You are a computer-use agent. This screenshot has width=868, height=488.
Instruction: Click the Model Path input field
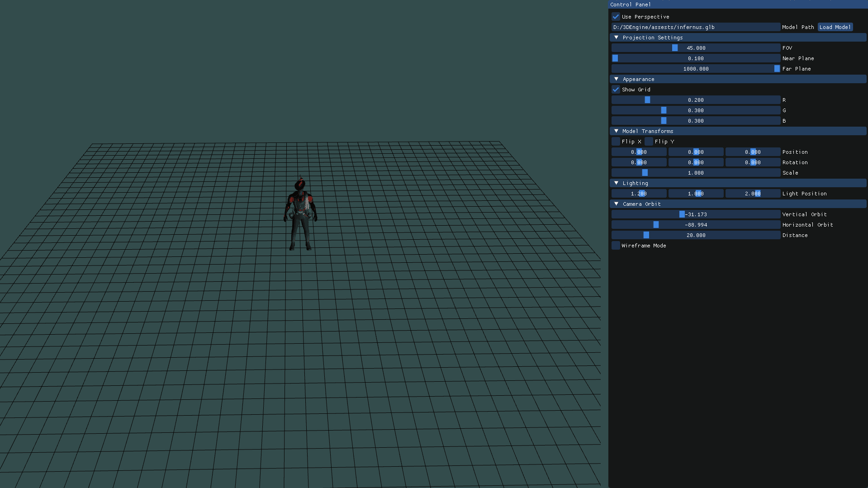(x=696, y=27)
